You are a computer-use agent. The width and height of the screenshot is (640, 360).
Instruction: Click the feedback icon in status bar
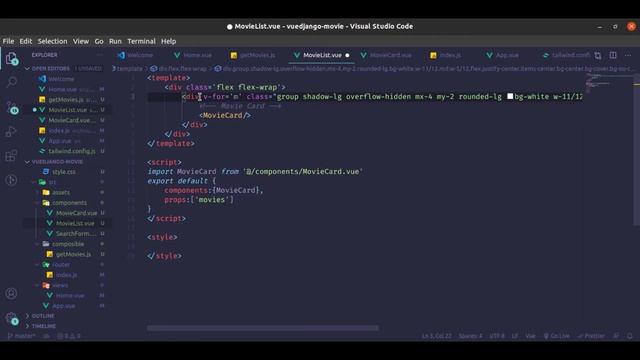616,336
